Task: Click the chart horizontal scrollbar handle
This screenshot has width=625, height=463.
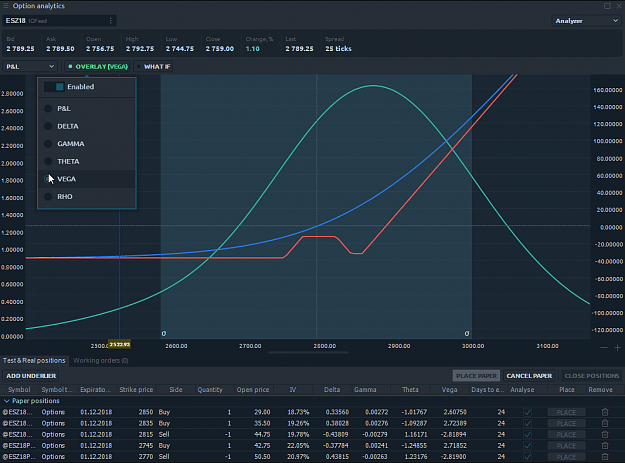Action: [x=309, y=353]
